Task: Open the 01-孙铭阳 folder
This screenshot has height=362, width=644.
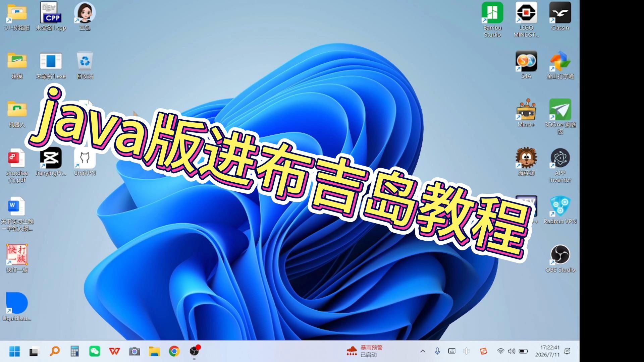Action: 17,17
